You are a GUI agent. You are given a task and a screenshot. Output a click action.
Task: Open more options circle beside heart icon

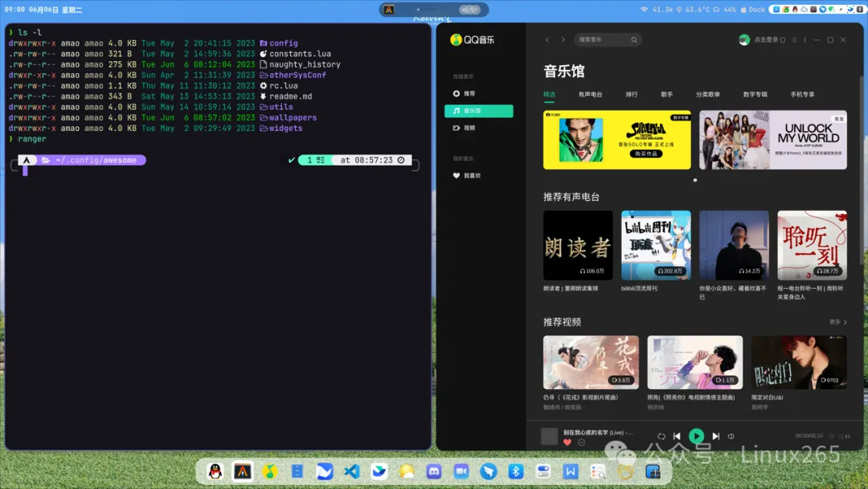coord(581,442)
